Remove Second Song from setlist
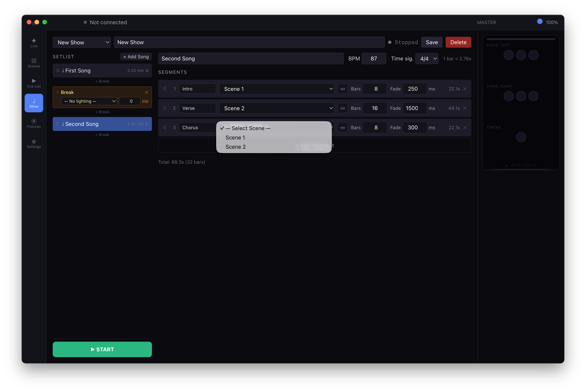Screen dimensions: 586x392 tap(147, 124)
